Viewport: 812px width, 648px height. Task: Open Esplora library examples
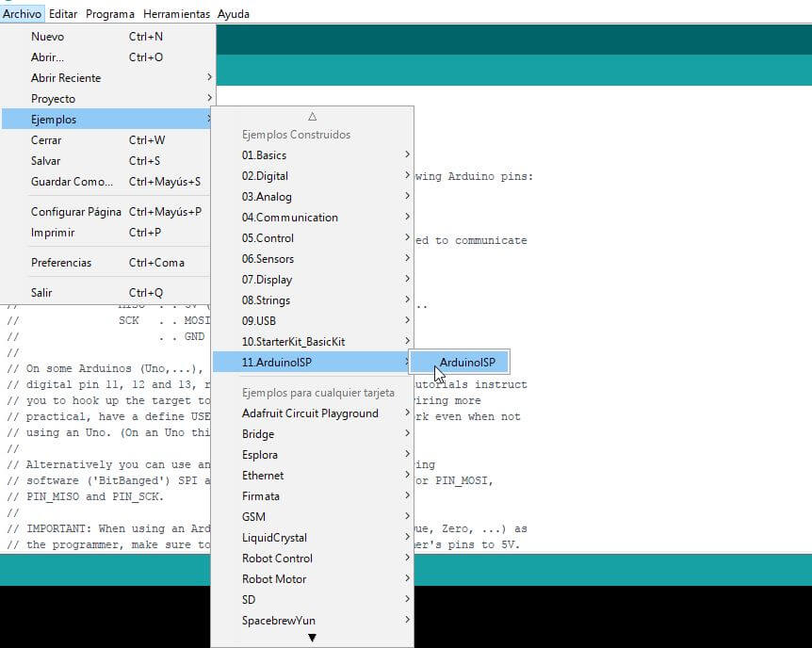[x=312, y=455]
